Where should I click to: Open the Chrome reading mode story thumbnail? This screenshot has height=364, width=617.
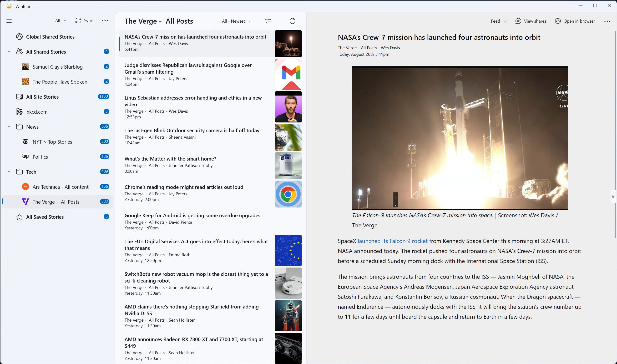point(288,194)
